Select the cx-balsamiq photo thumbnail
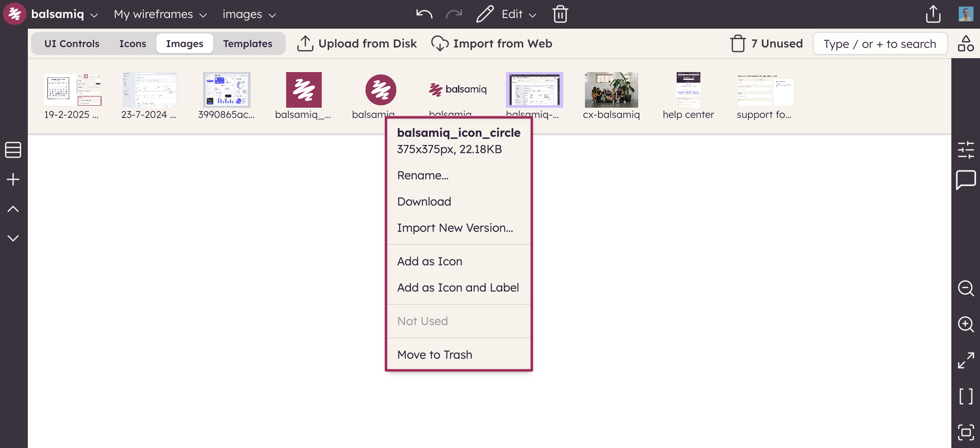This screenshot has width=980, height=448. click(x=612, y=90)
